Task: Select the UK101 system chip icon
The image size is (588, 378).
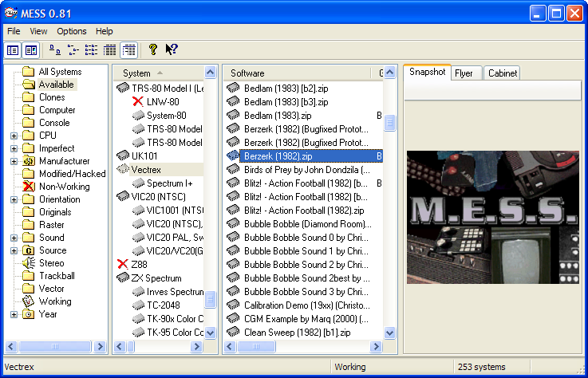Action: pyautogui.click(x=123, y=156)
